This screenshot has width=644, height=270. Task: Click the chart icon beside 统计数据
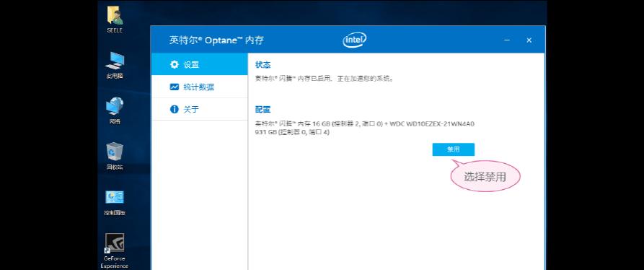(174, 87)
